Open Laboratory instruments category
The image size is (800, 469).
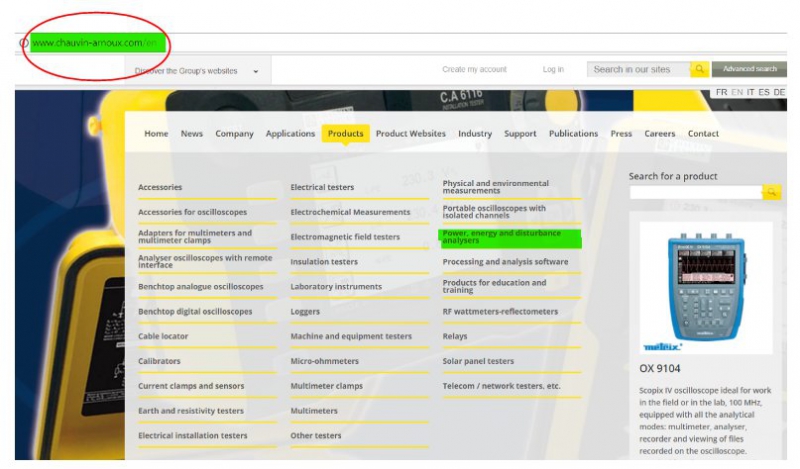[336, 287]
